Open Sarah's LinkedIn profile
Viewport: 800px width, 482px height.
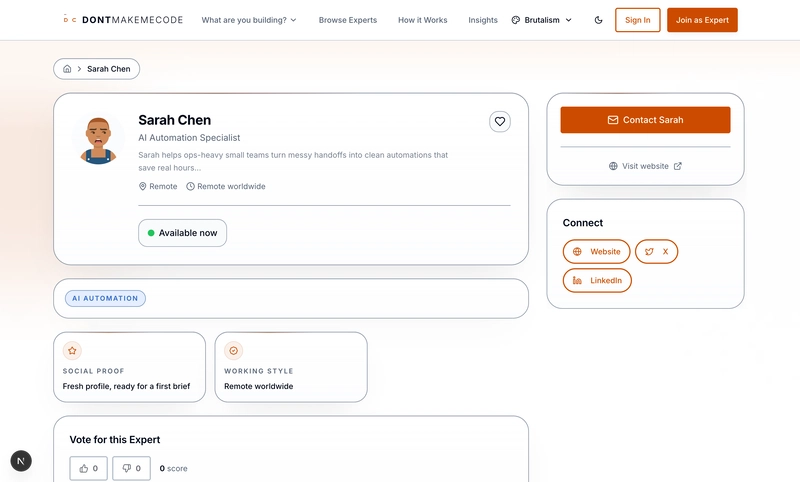tap(597, 280)
